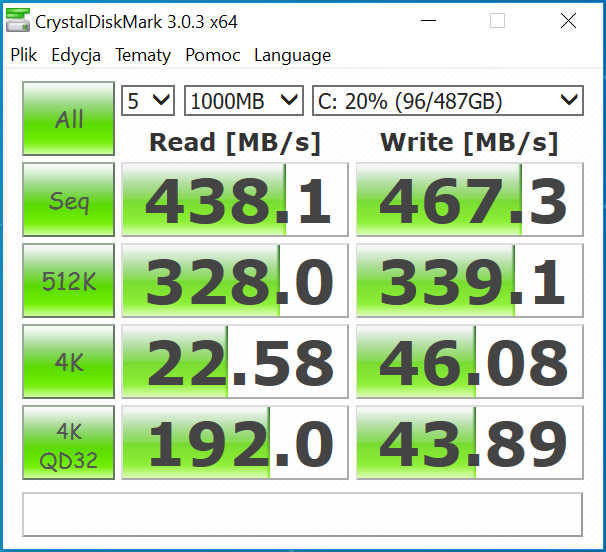The image size is (606, 552).
Task: Start the Seq benchmark test
Action: [68, 199]
